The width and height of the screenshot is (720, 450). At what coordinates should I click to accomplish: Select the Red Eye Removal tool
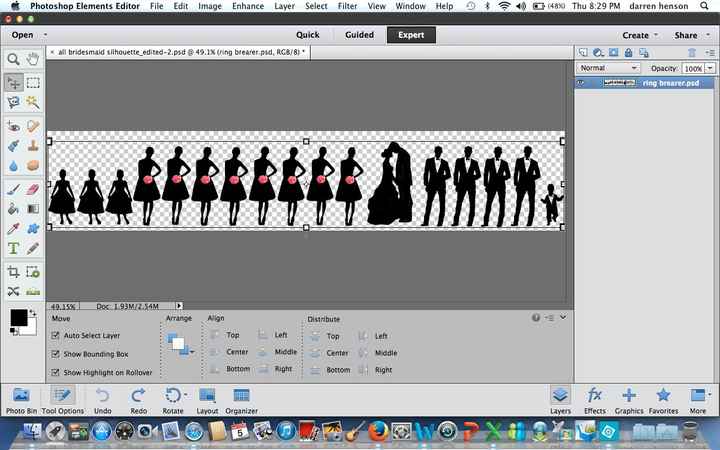[13, 126]
